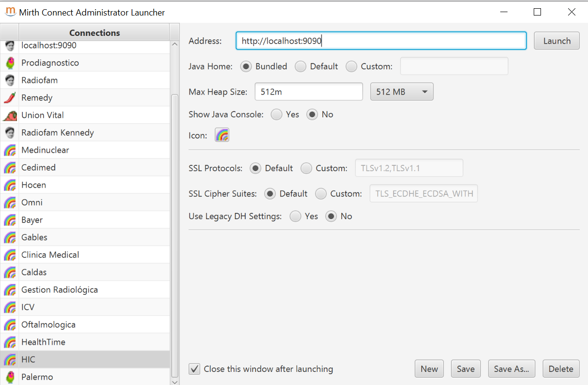Click the parrot icon next to Prodiagnostico

click(10, 63)
